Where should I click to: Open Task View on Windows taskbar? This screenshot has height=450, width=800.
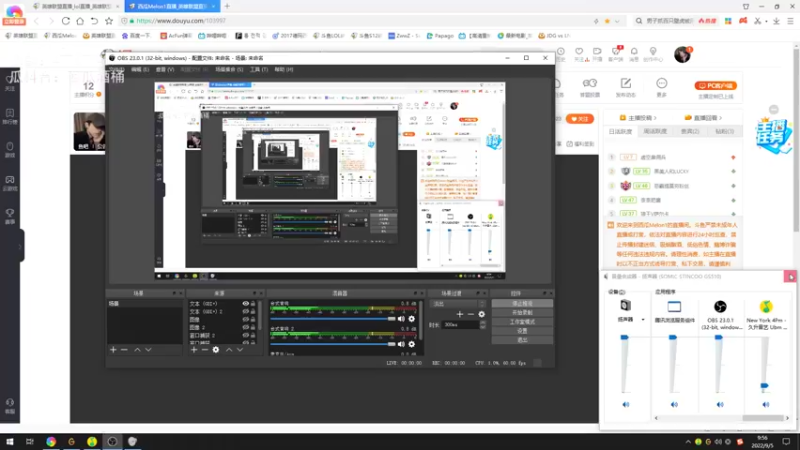pos(30,442)
